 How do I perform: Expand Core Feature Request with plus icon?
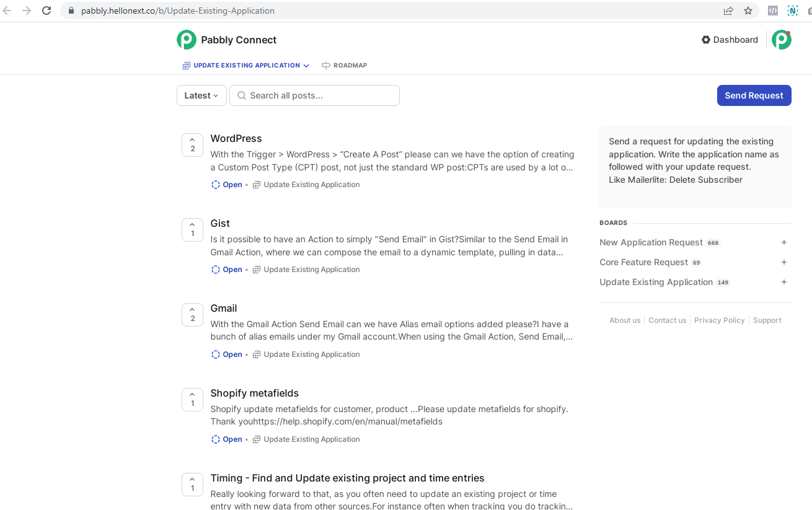[x=784, y=262]
